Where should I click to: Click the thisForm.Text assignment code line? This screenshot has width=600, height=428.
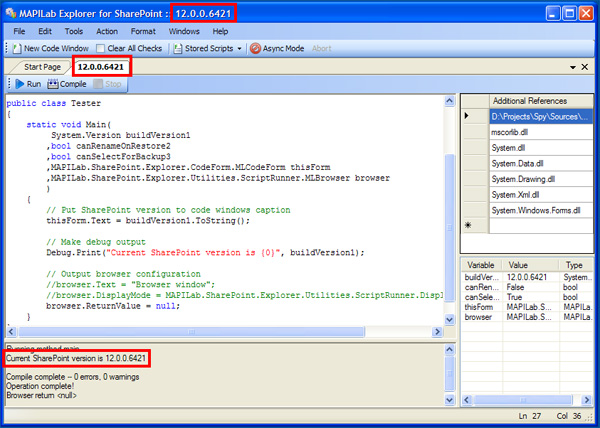(x=148, y=221)
